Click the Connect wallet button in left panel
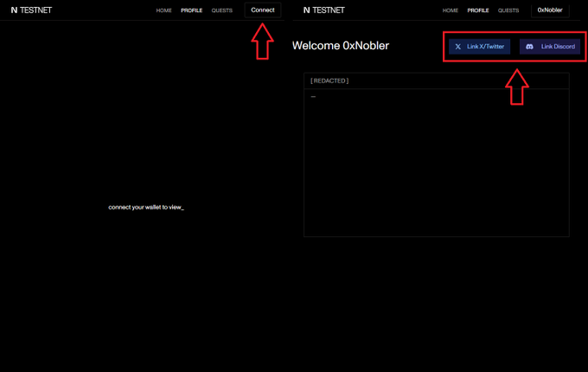The height and width of the screenshot is (372, 588). tap(263, 10)
